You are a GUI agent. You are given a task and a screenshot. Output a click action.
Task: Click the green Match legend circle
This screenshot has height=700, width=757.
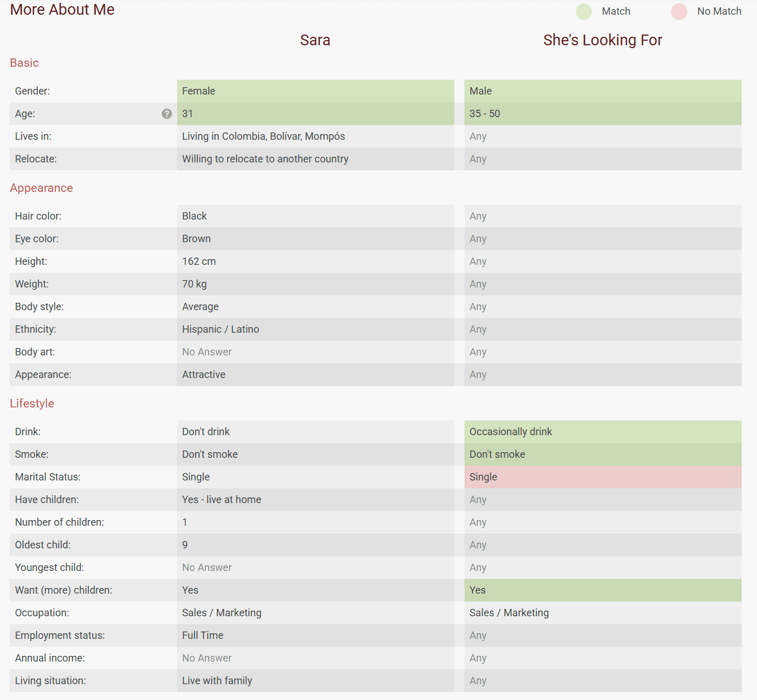pyautogui.click(x=583, y=11)
